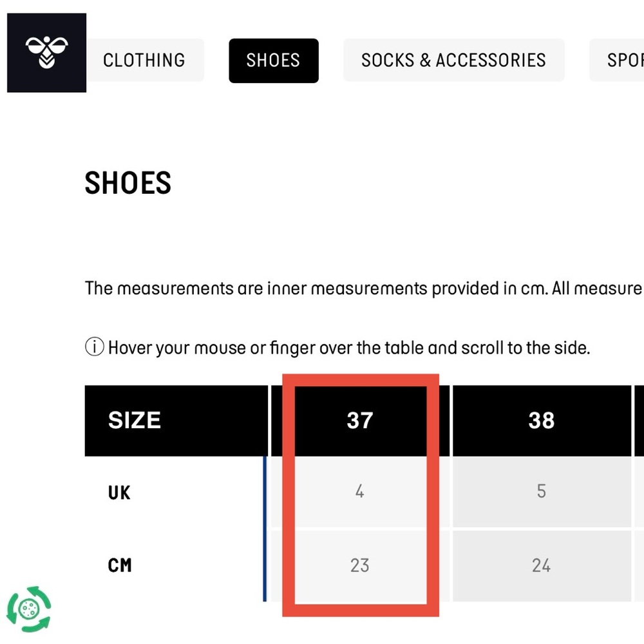
Task: Click the UK row label
Action: pyautogui.click(x=119, y=493)
